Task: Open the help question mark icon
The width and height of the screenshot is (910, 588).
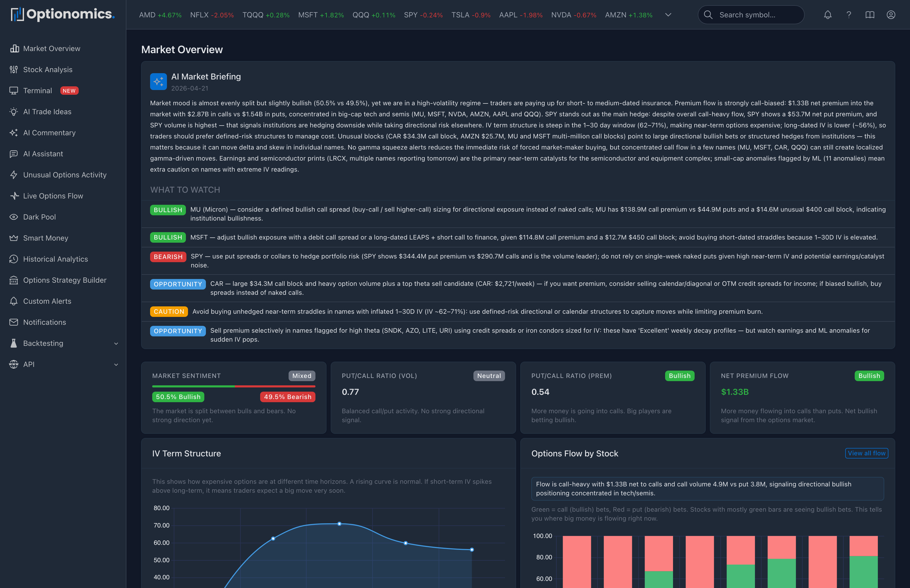Action: coord(849,14)
